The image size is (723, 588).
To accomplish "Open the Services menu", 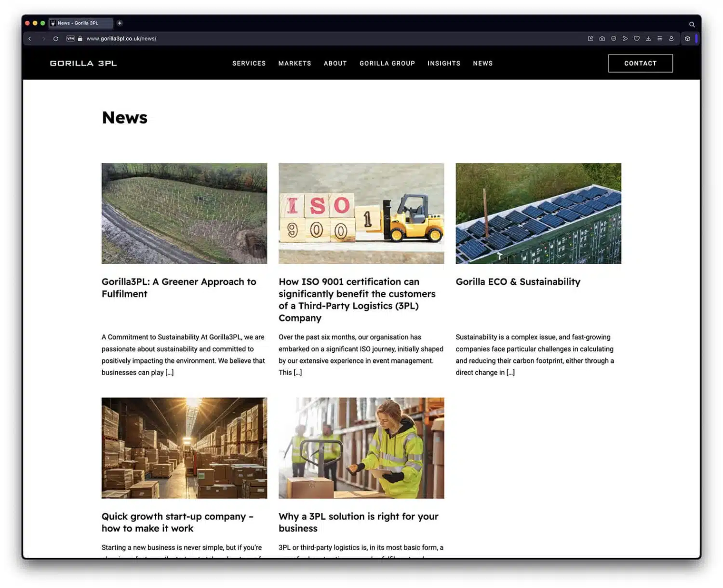I will [249, 63].
